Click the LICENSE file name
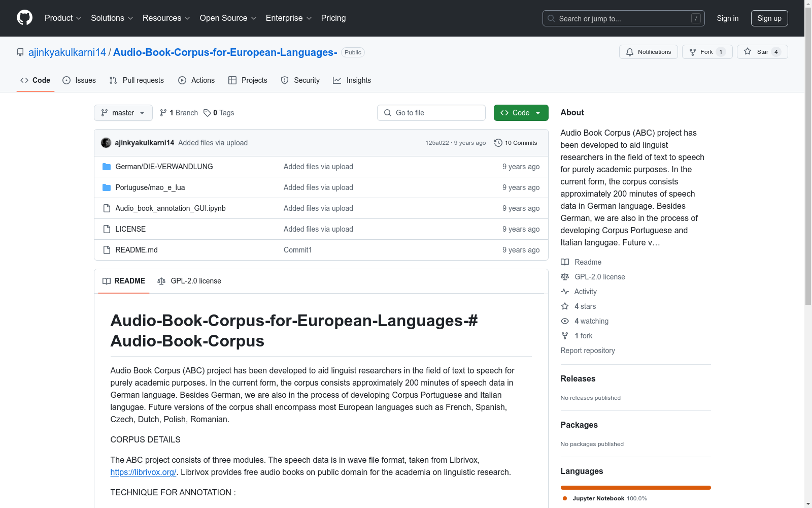812x508 pixels. pyautogui.click(x=130, y=229)
